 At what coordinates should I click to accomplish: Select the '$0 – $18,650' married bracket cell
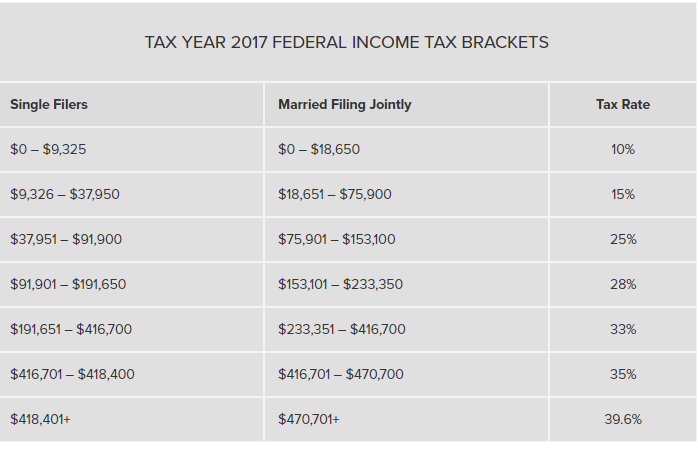pos(319,149)
